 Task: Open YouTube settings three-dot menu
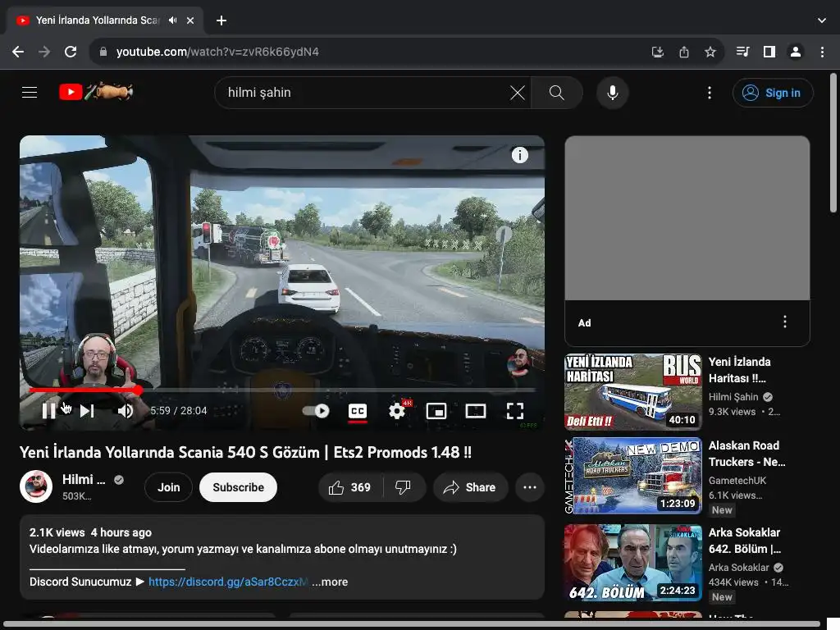710,93
